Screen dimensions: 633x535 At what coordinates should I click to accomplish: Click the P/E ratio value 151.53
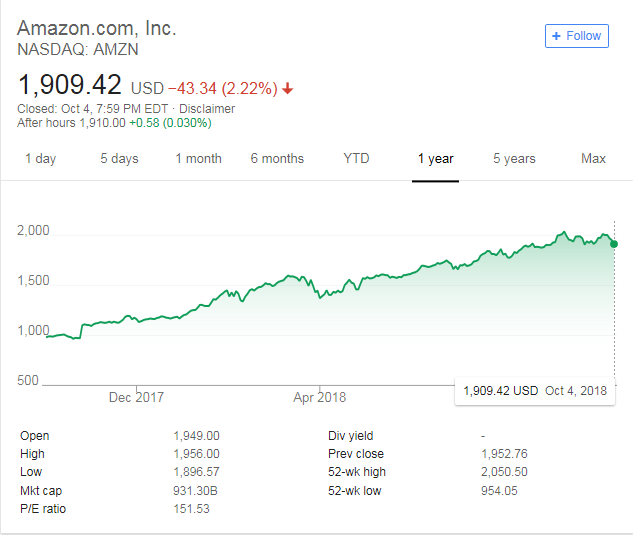coord(191,509)
